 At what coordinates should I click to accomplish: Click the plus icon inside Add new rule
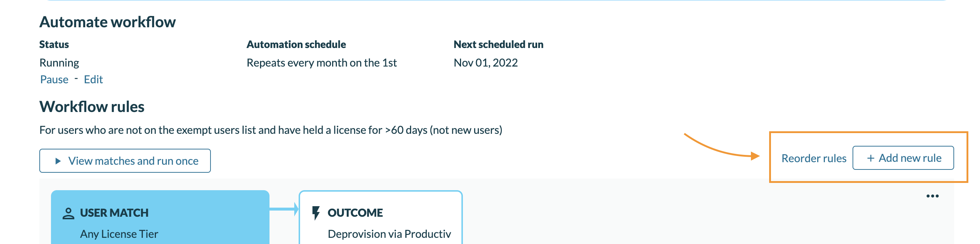(871, 158)
